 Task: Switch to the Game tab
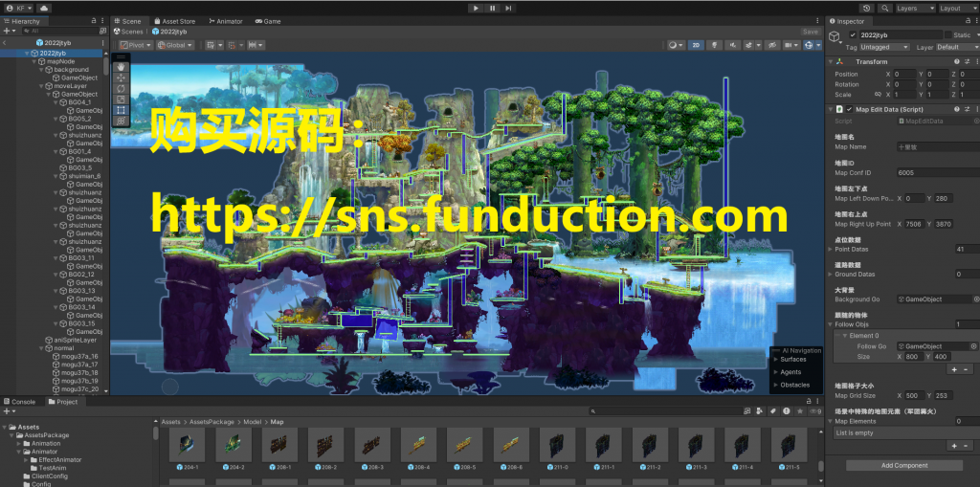(x=268, y=21)
